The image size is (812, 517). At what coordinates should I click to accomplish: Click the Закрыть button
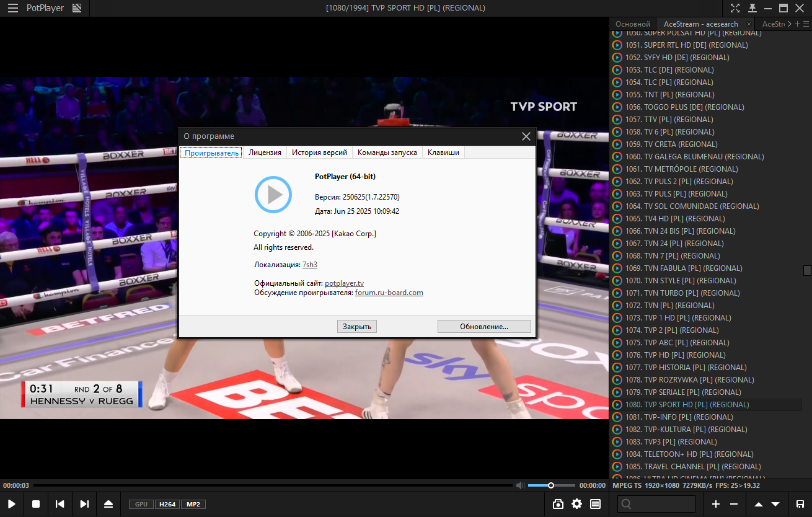pyautogui.click(x=357, y=326)
